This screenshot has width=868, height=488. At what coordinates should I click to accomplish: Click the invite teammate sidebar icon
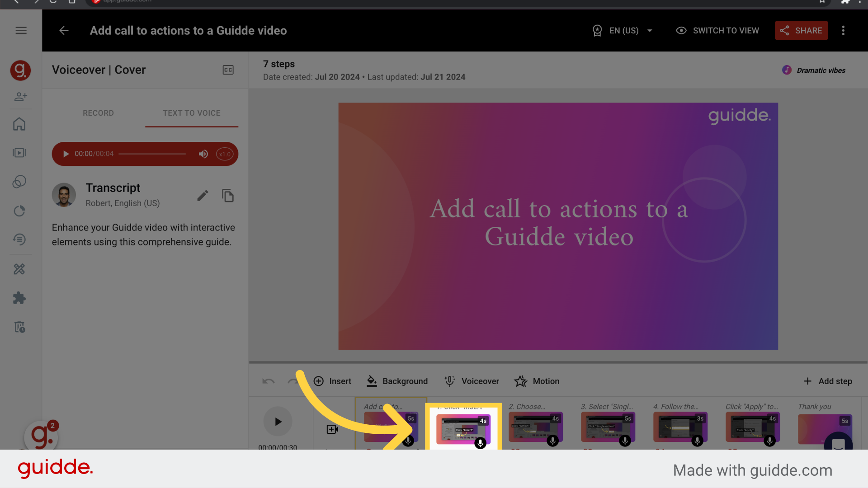tap(20, 97)
